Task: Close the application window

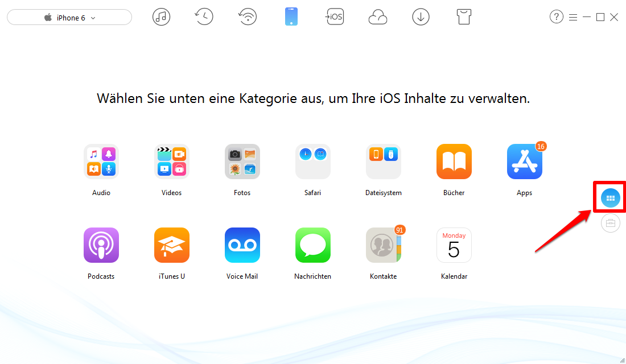Action: 614,17
